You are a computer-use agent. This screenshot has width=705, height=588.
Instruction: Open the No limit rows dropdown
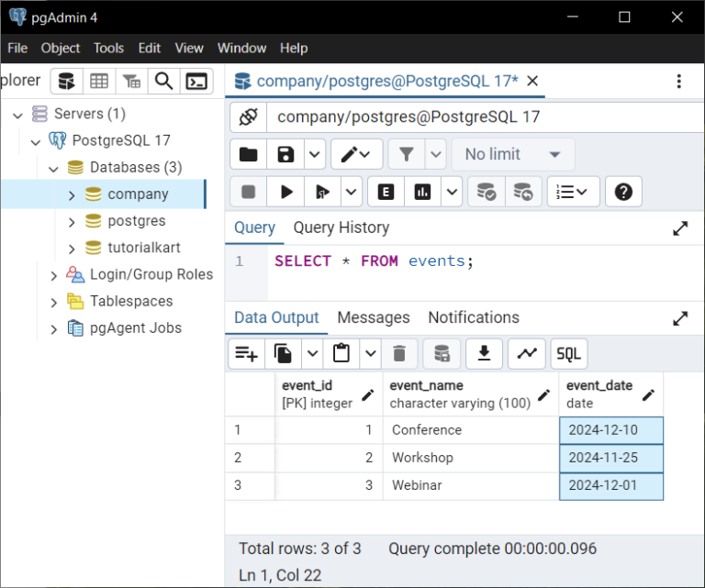coord(513,154)
